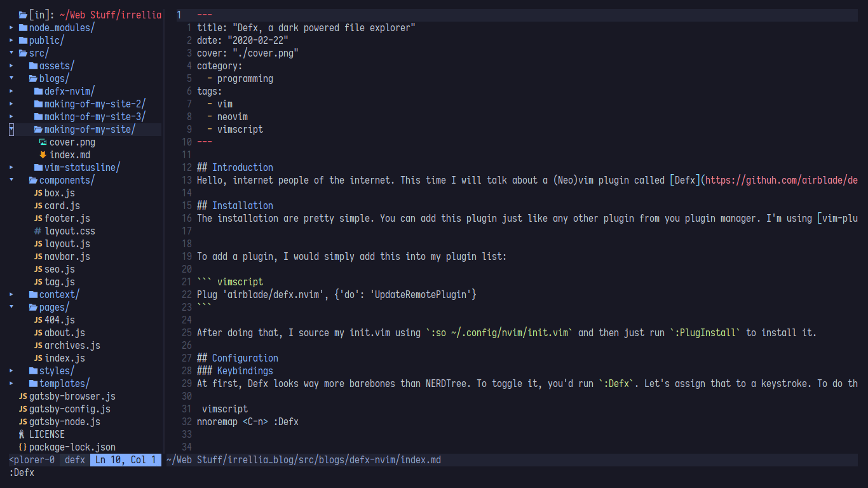Click the CSS hash icon of layout.css
This screenshot has width=868, height=488.
click(38, 231)
